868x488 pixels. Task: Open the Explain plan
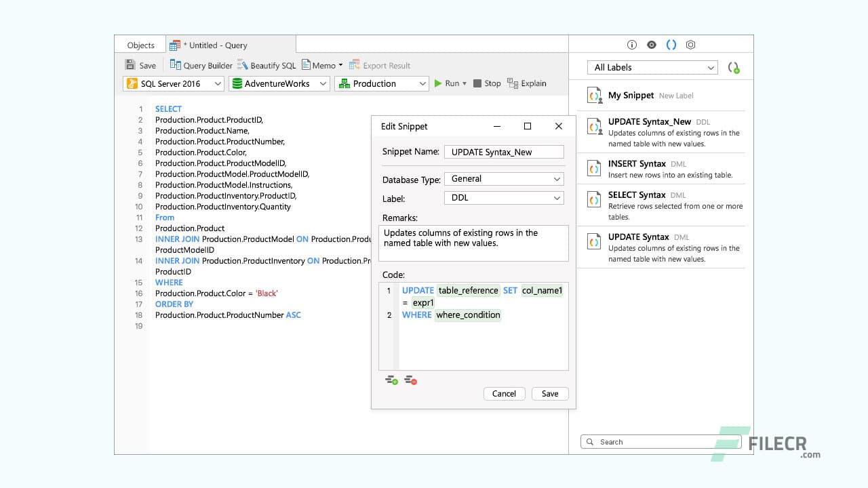[527, 83]
